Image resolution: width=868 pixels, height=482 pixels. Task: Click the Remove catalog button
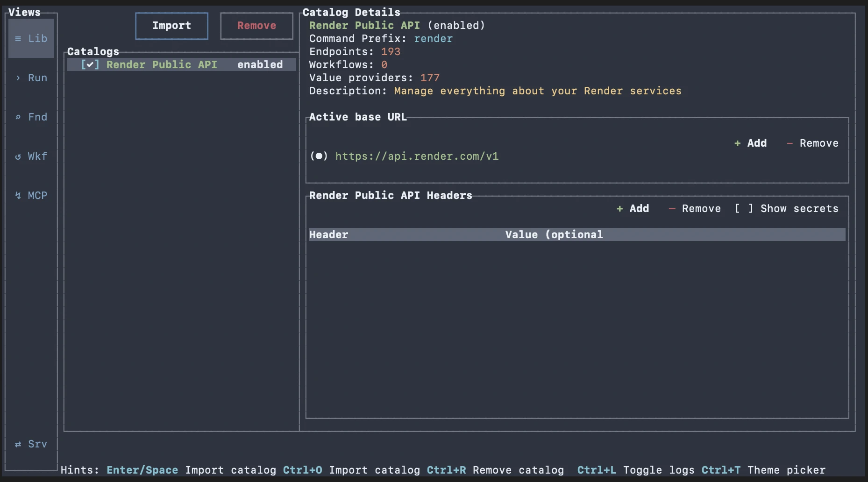point(256,26)
